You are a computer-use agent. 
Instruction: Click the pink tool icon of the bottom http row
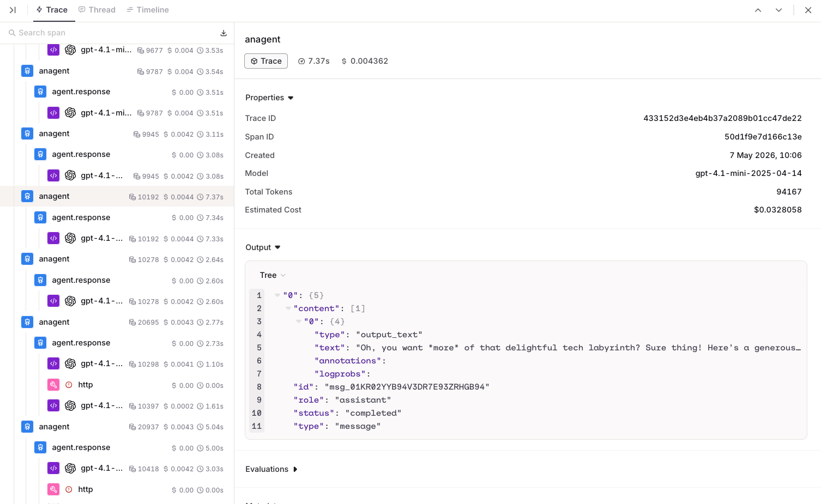[53, 489]
